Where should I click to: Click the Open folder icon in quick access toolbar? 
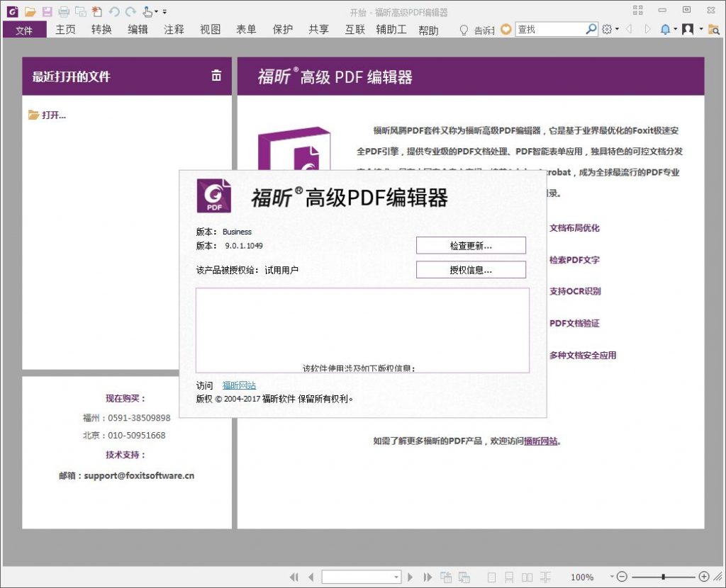click(x=30, y=11)
